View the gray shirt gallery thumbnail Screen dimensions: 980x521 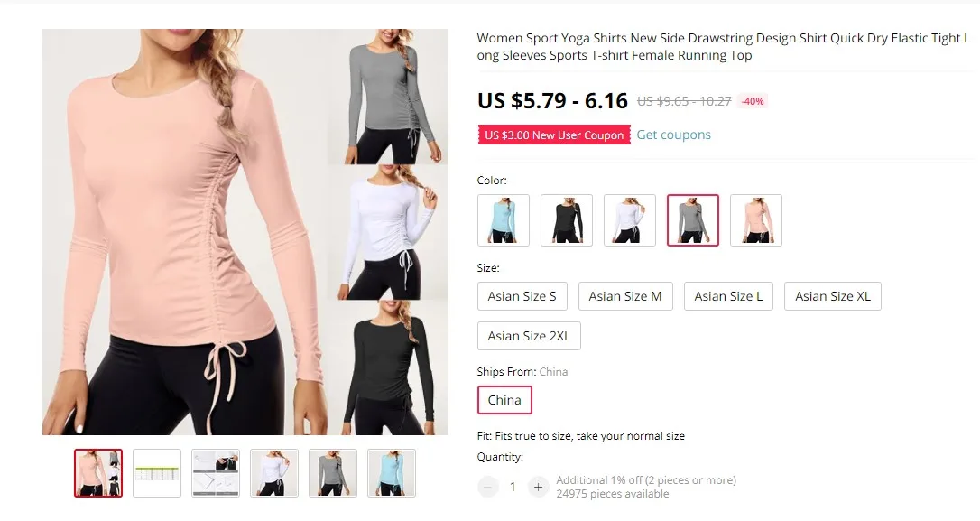tap(333, 473)
